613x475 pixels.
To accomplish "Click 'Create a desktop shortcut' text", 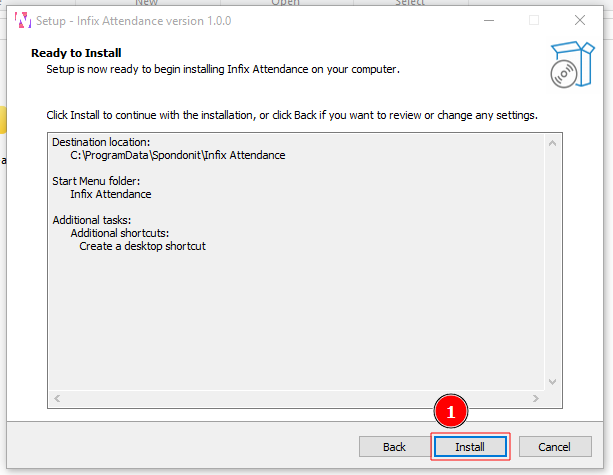I will coord(142,246).
